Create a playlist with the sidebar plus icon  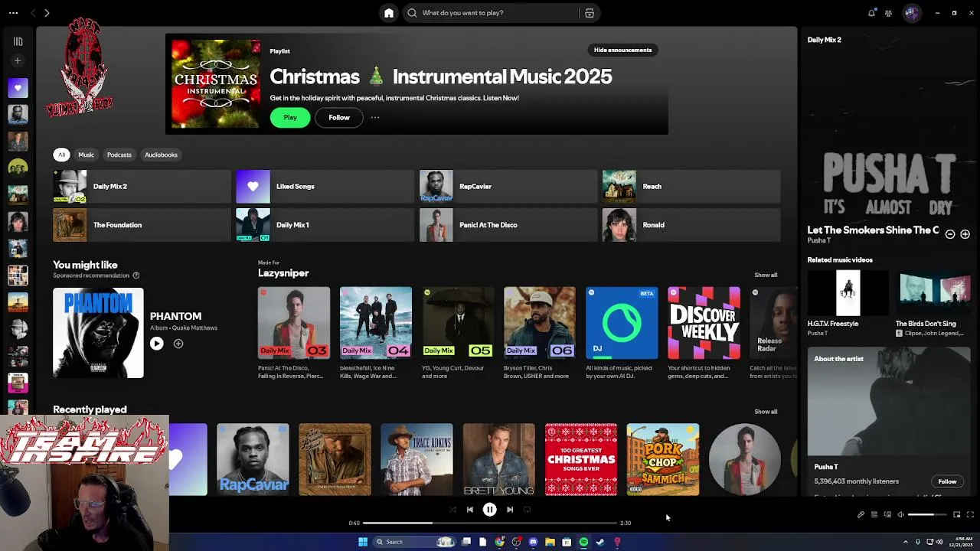(x=18, y=60)
